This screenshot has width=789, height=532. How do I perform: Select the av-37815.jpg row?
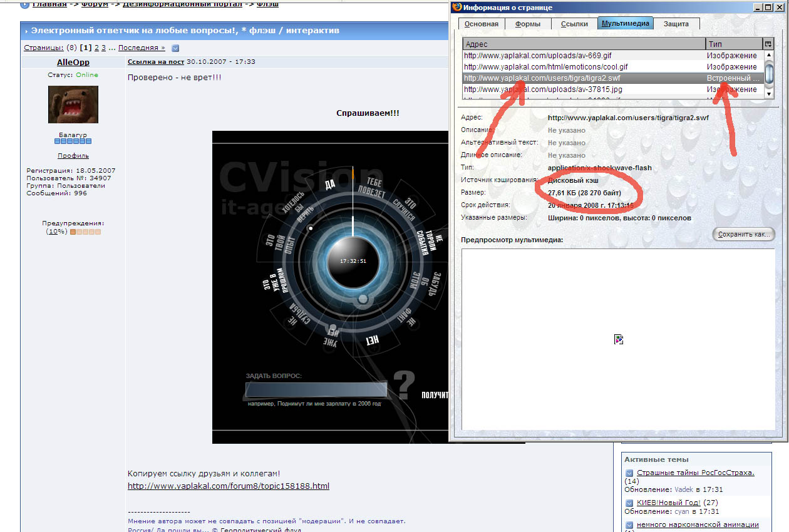613,90
